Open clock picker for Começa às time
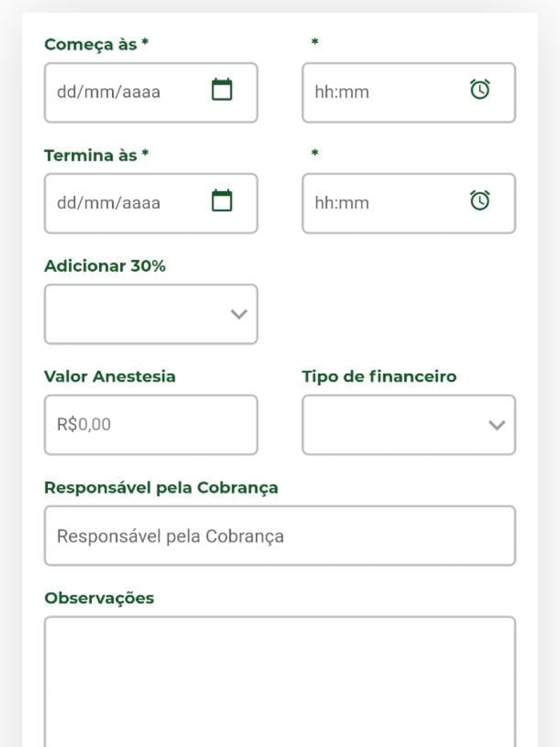Screen dimensions: 560x747 click(x=480, y=89)
